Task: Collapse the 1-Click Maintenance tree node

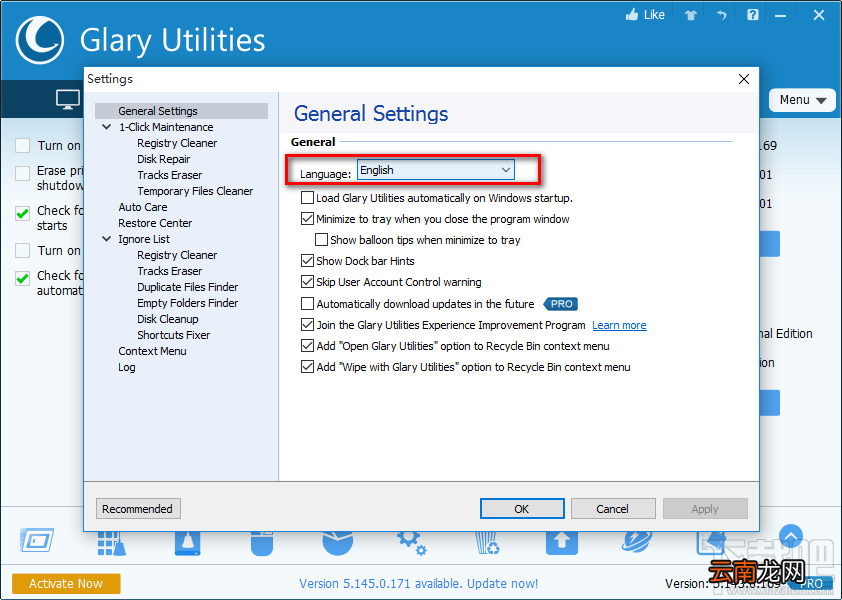Action: tap(107, 127)
